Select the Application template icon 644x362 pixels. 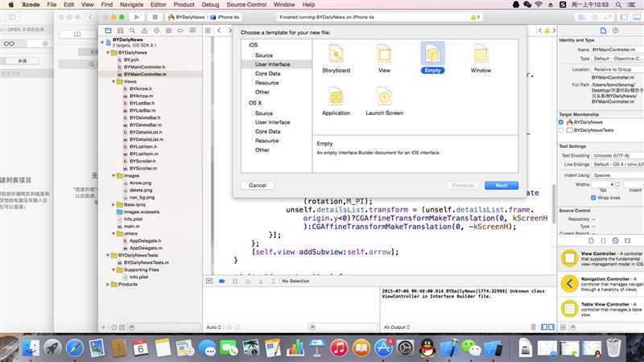click(x=336, y=97)
